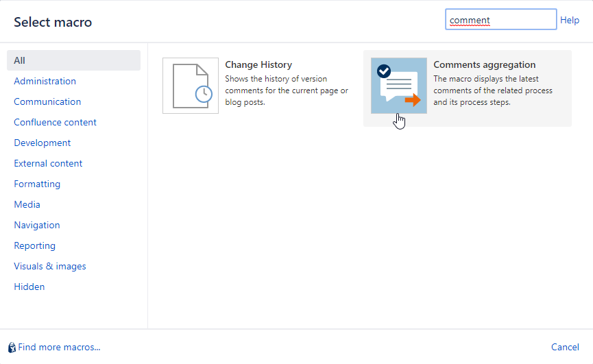593x364 pixels.
Task: Click the Comments aggregation macro icon
Action: click(398, 86)
